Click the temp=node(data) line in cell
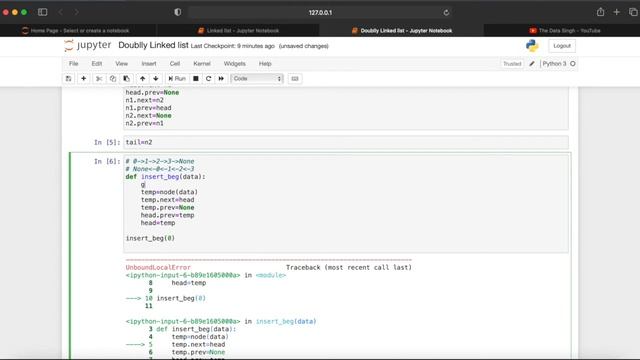The height and width of the screenshot is (360, 640). pyautogui.click(x=169, y=192)
